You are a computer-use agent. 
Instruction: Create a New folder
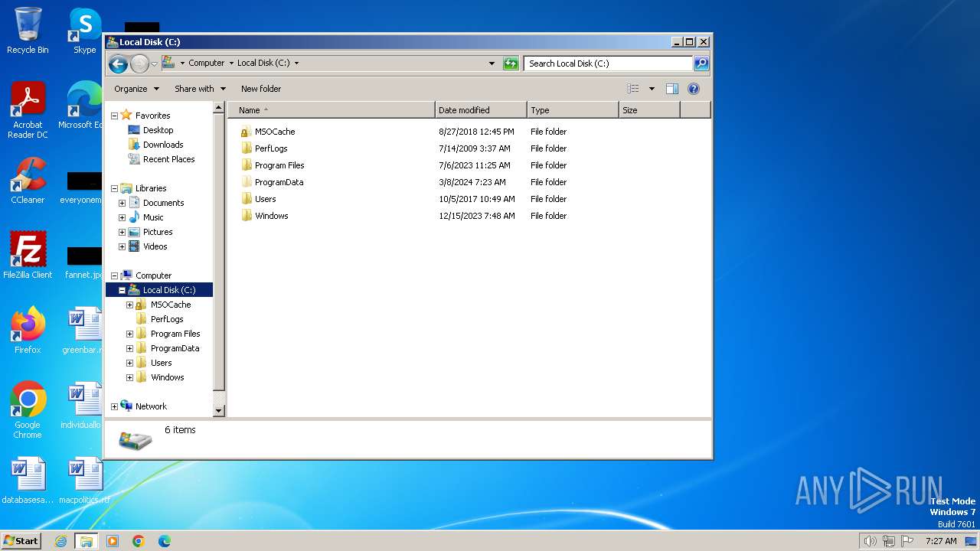coord(261,89)
